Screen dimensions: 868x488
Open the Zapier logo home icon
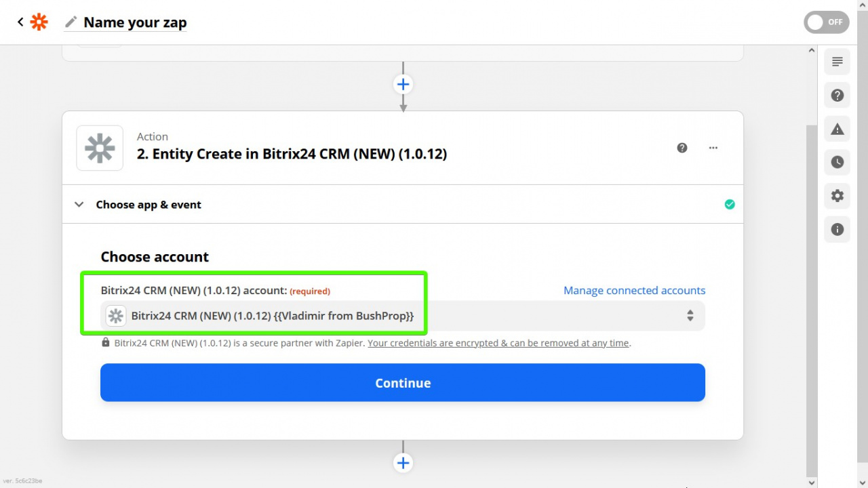tap(39, 22)
